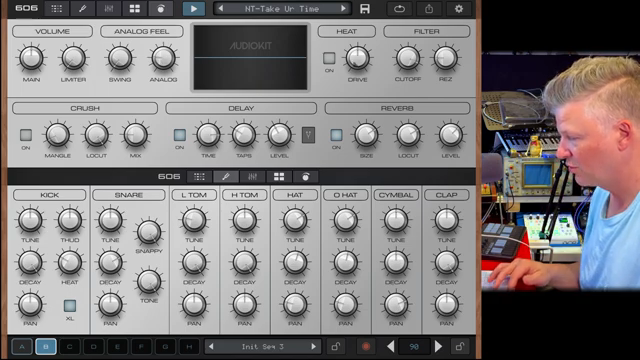
Task: Select the wrench sound-edit icon in top bar
Action: pyautogui.click(x=82, y=9)
